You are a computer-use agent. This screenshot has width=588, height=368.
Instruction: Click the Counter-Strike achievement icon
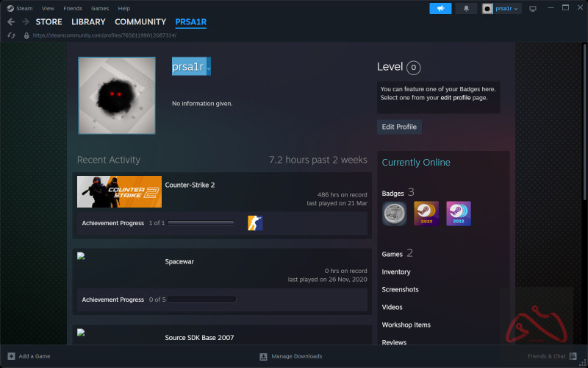click(255, 223)
